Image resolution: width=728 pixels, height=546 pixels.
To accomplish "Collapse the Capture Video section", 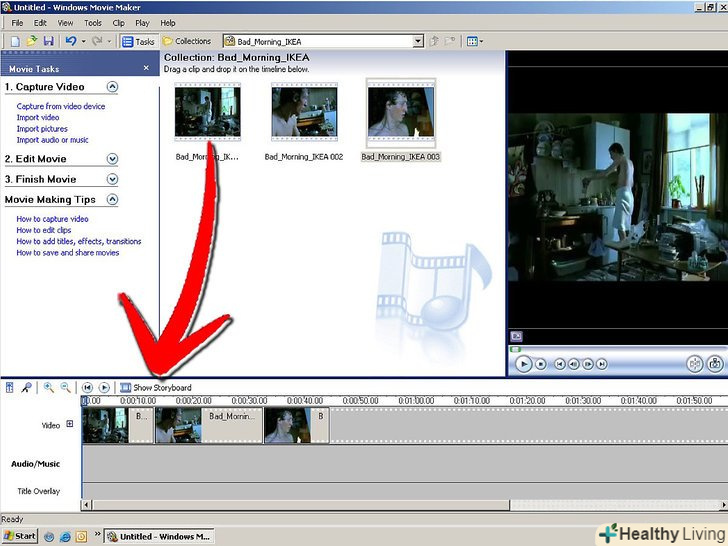I will (112, 87).
